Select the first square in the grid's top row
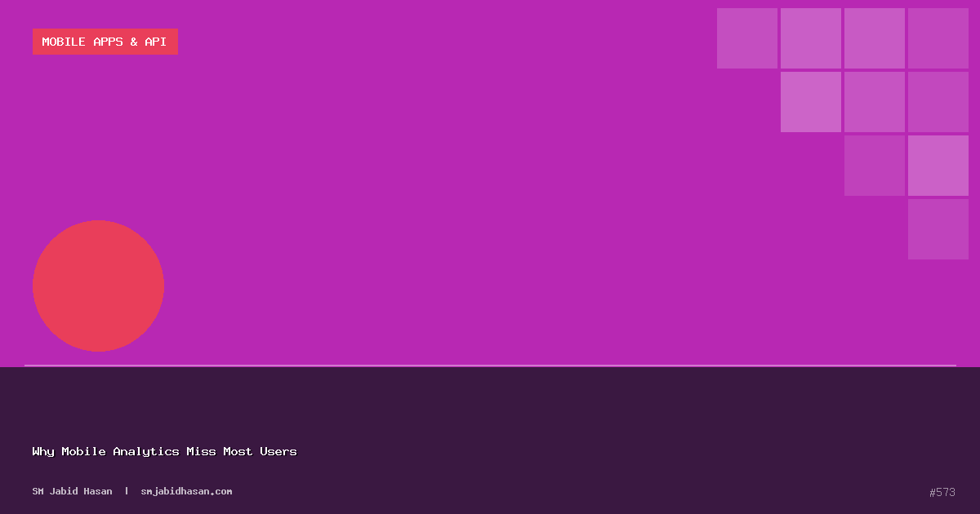 coord(746,38)
